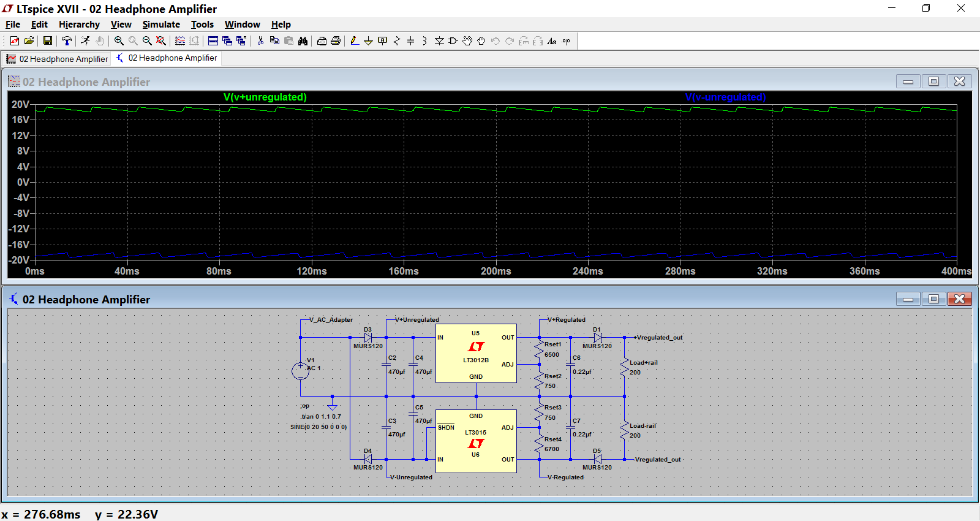Screen dimensions: 980x521
Task: Open the View menu
Action: click(x=121, y=25)
